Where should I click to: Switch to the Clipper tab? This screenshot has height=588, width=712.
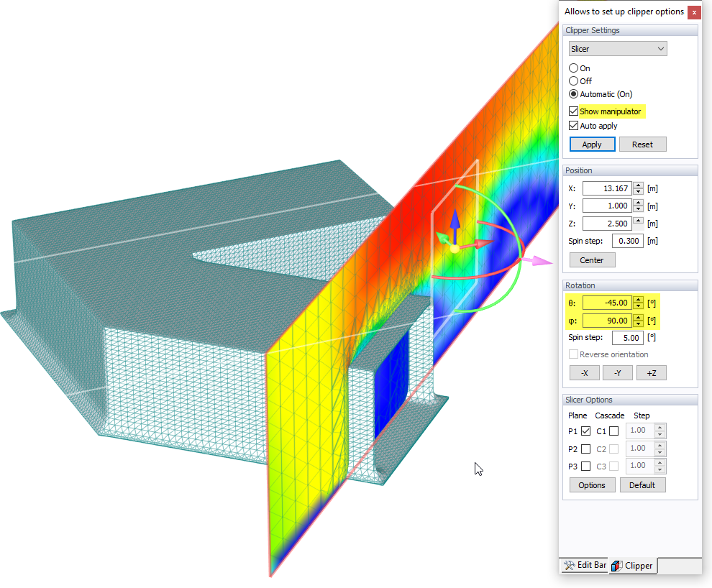[632, 566]
